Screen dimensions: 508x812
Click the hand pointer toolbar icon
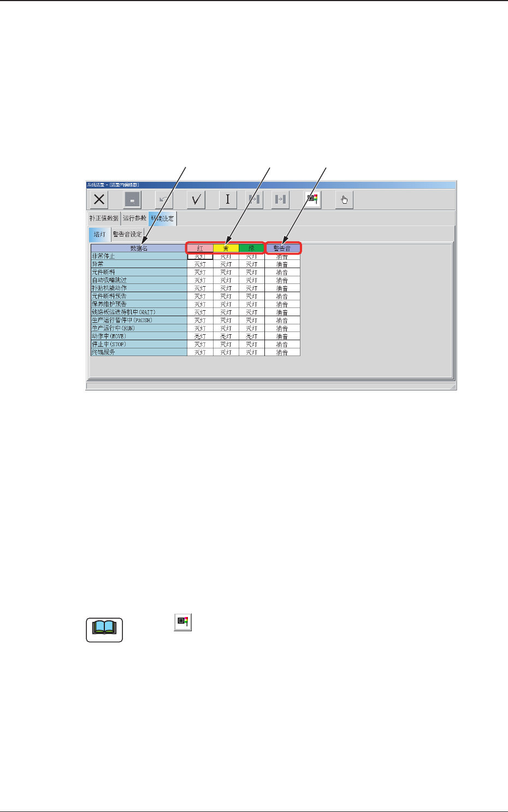pos(344,199)
